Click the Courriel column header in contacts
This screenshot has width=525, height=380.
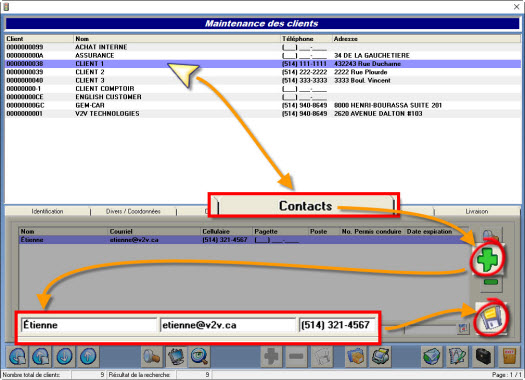click(x=154, y=231)
